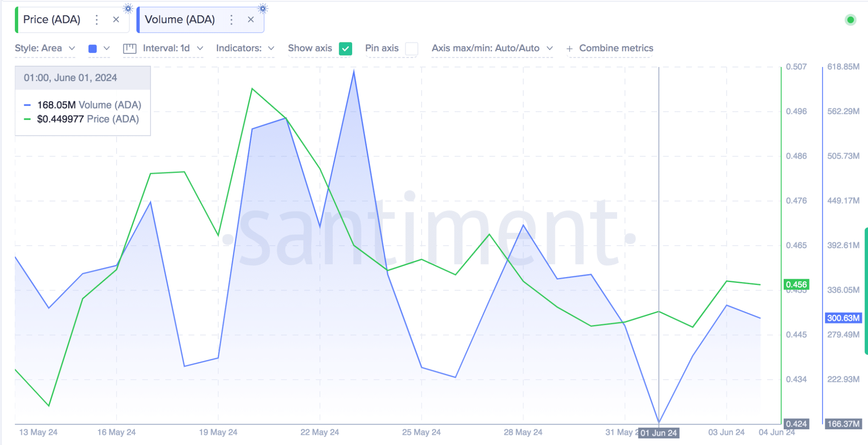
Task: Click the tooltip date 01:00, June 01, 2024
Action: (70, 78)
